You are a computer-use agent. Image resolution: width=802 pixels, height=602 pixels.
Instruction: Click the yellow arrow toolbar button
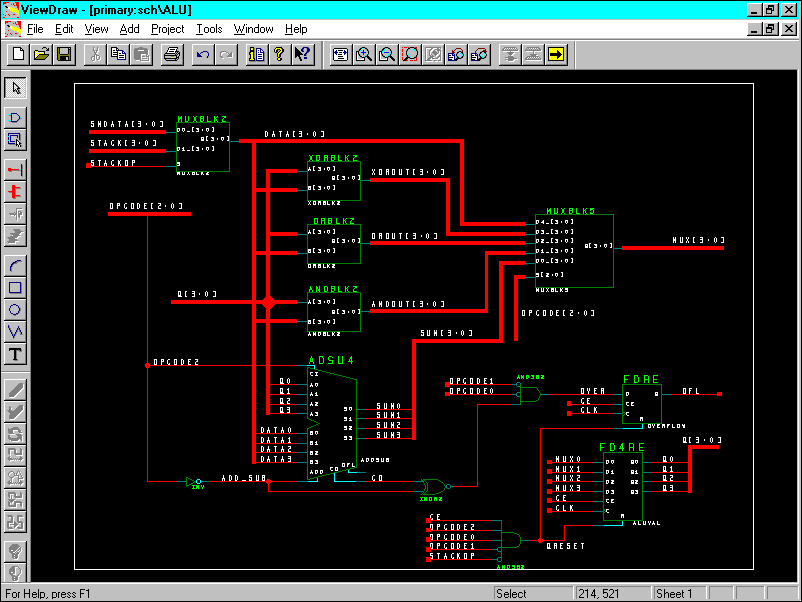[x=557, y=54]
